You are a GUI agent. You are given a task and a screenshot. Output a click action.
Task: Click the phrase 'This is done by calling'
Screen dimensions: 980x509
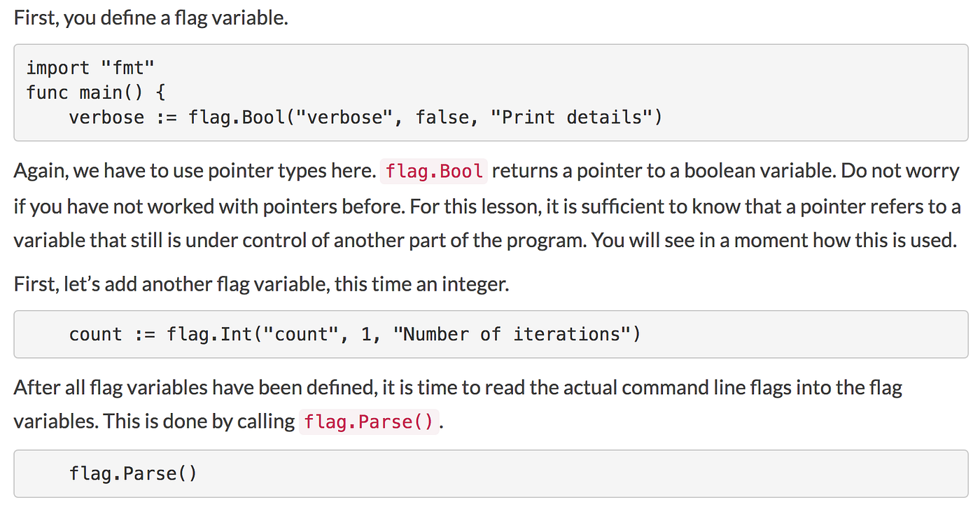199,421
